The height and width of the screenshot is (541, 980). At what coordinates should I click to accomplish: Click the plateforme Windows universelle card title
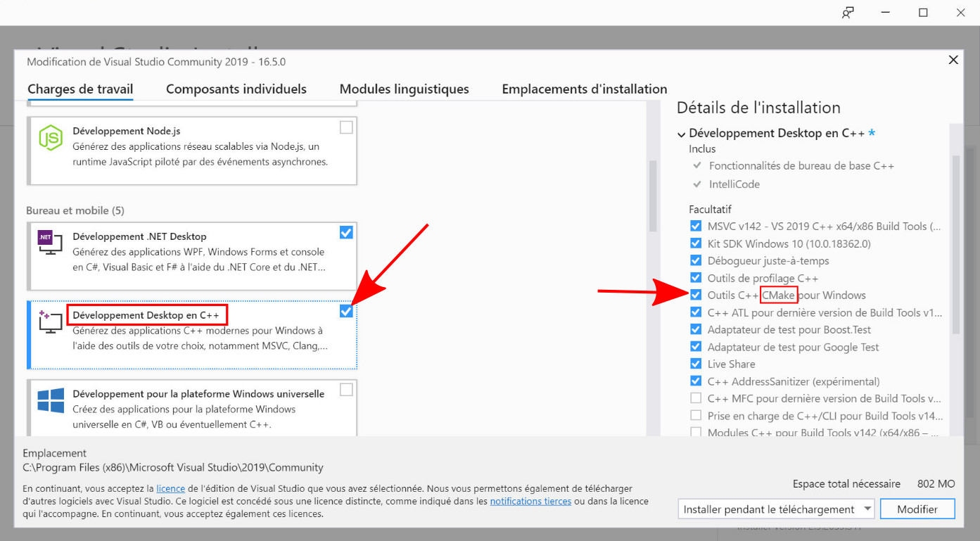(198, 394)
